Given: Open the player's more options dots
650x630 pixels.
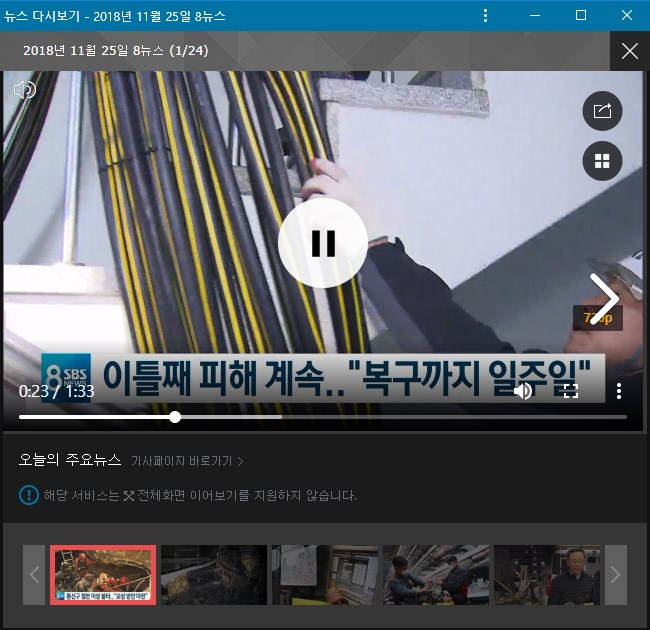Looking at the screenshot, I should [x=618, y=391].
